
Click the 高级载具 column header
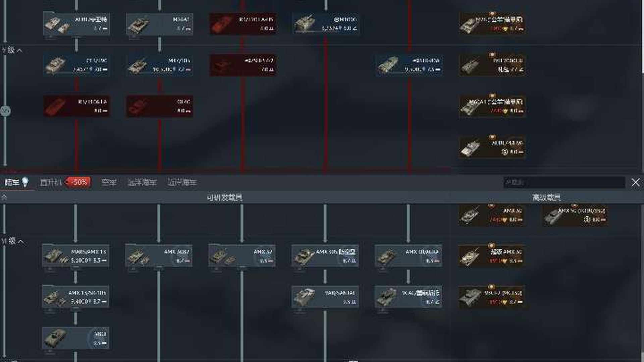[x=546, y=197]
